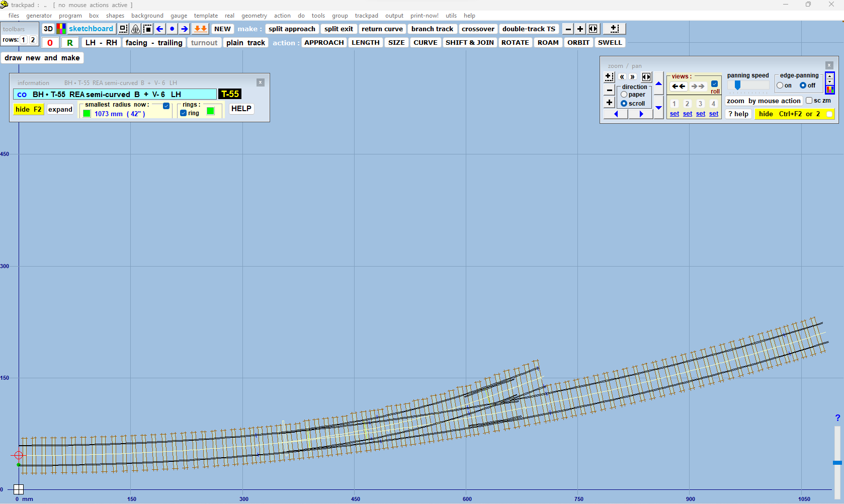The width and height of the screenshot is (844, 504).
Task: Convert to plain track
Action: (245, 43)
